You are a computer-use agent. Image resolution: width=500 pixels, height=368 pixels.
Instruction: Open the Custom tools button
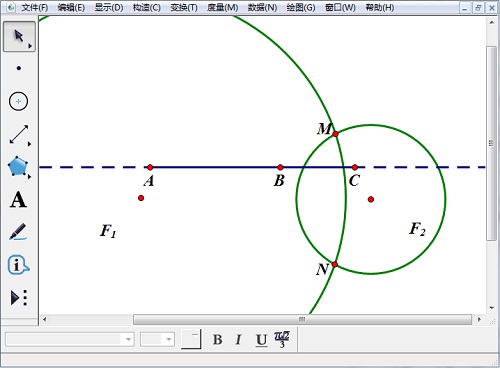coord(19,298)
